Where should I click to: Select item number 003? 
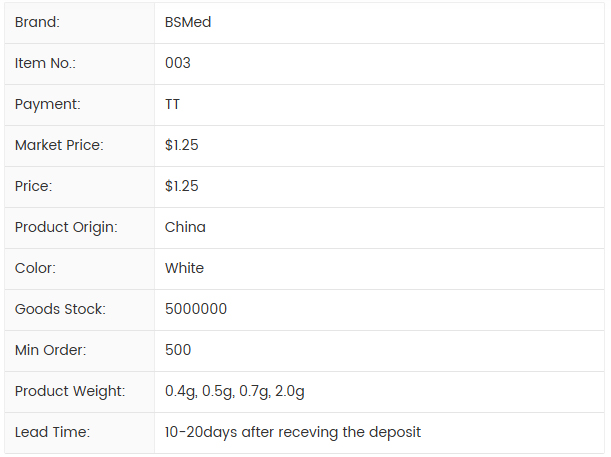pyautogui.click(x=178, y=63)
